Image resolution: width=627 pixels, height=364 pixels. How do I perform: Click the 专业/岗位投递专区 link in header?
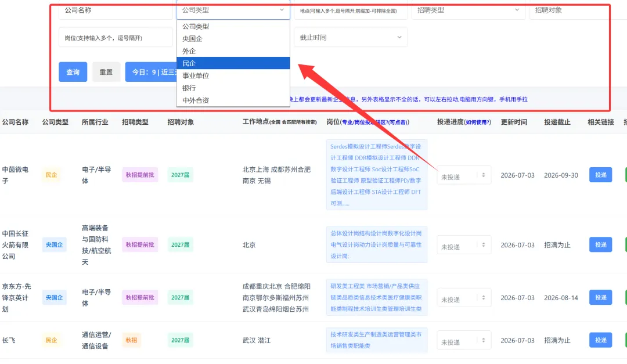[374, 122]
